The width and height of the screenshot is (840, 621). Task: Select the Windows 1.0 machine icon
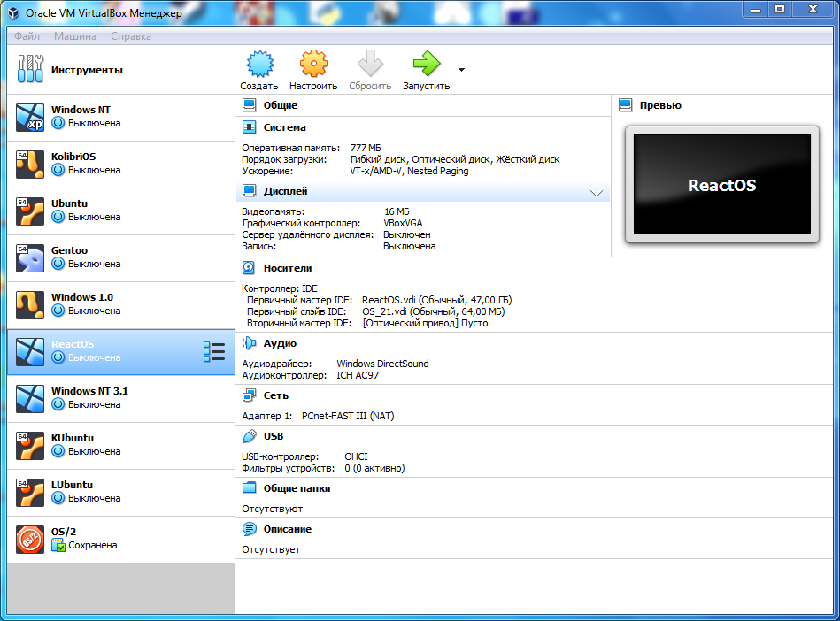pos(30,304)
